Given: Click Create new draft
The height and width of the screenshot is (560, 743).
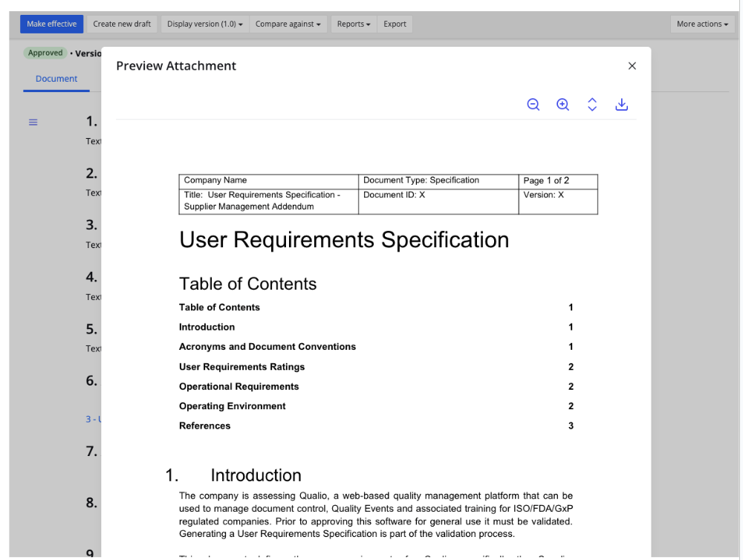Looking at the screenshot, I should click(x=122, y=24).
